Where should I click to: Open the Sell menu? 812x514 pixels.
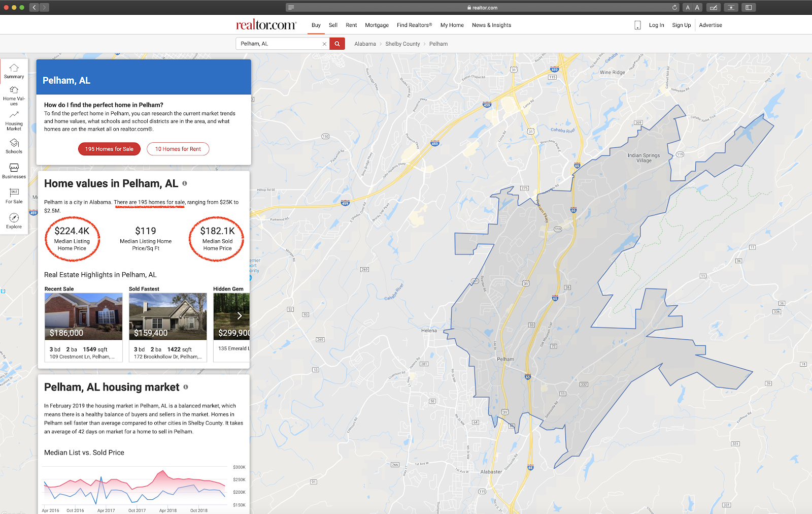[333, 25]
